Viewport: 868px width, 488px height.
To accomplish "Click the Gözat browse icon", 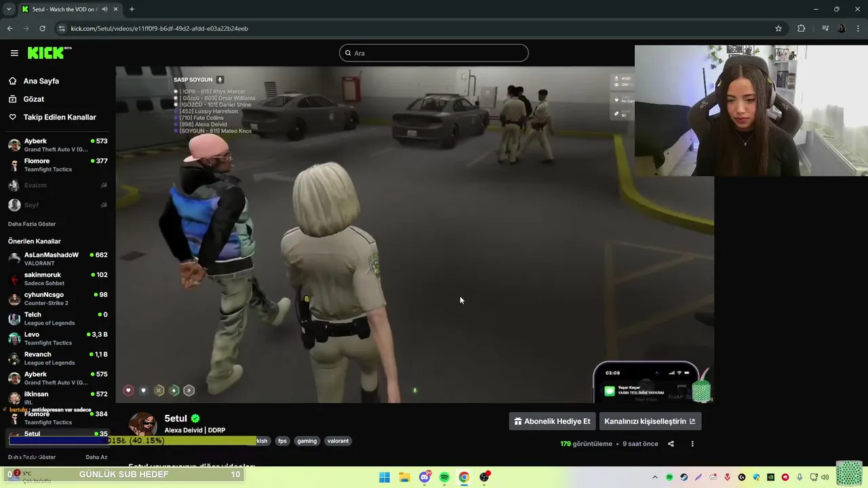I will pyautogui.click(x=13, y=99).
